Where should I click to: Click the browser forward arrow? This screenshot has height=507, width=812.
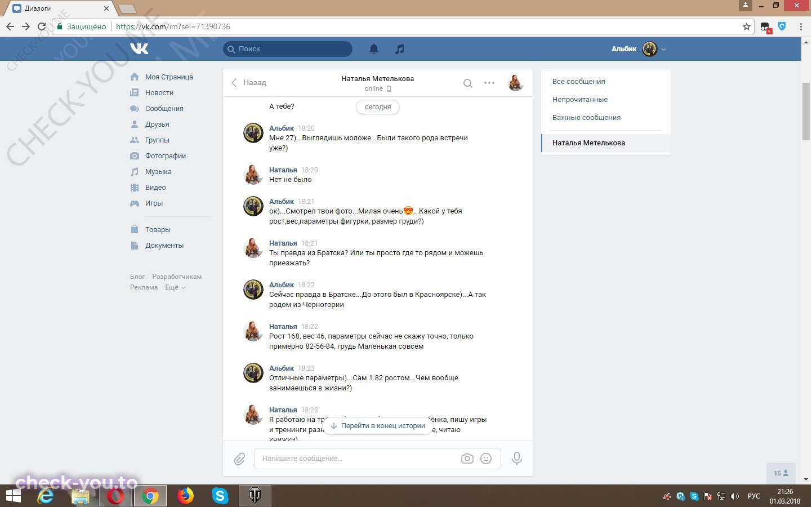point(26,26)
